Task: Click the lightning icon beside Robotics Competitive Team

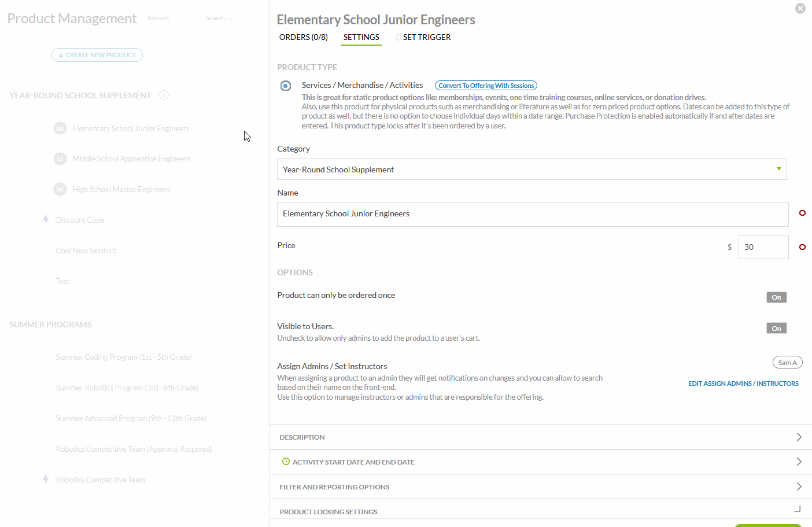Action: (46, 479)
